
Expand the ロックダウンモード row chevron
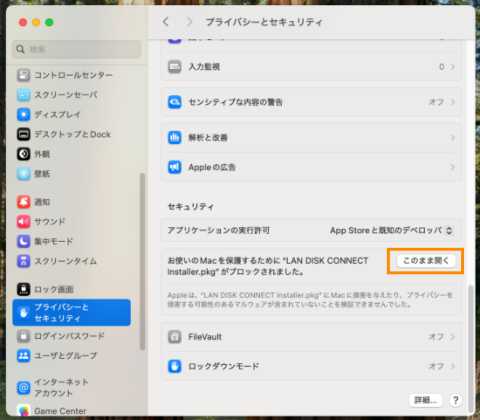pyautogui.click(x=453, y=366)
